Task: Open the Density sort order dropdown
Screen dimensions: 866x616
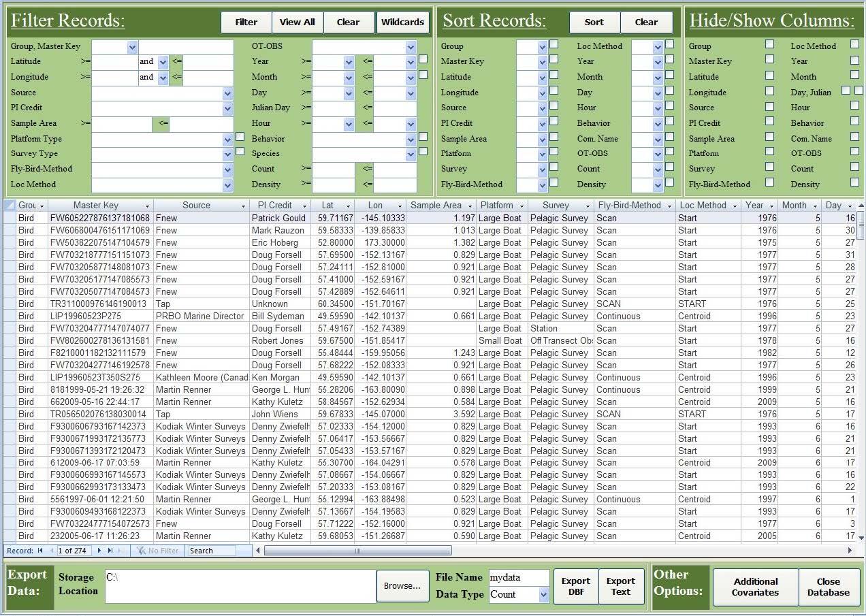Action: tap(658, 185)
